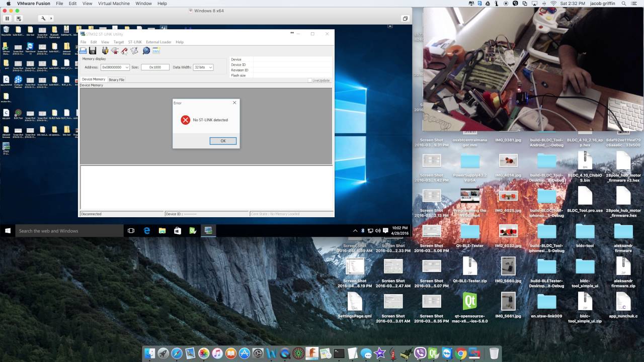Image resolution: width=644 pixels, height=362 pixels.
Task: Click the globe icon in ST-LINK toolbar
Action: [x=146, y=51]
